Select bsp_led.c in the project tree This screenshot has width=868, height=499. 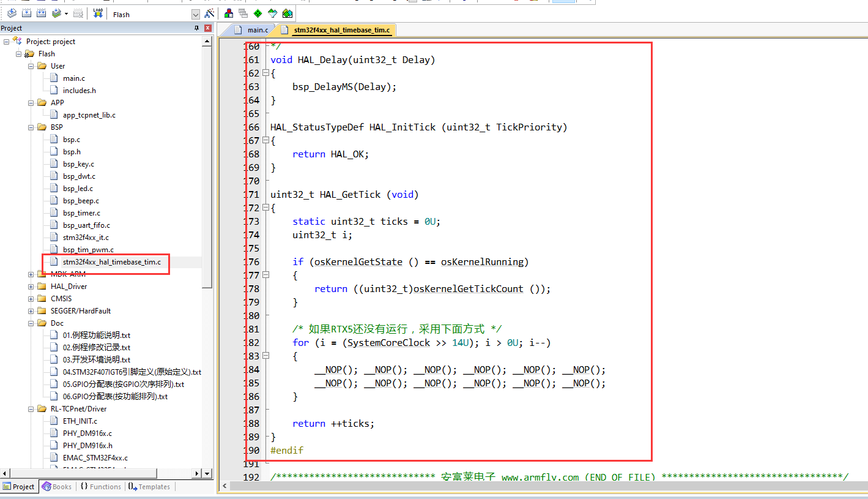pyautogui.click(x=78, y=189)
